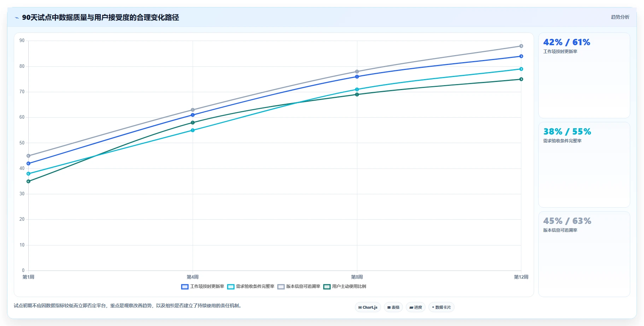This screenshot has width=644, height=326.
Task: Click the 第12周 point on cyan 需求验收条件完整率 line
Action: point(521,69)
